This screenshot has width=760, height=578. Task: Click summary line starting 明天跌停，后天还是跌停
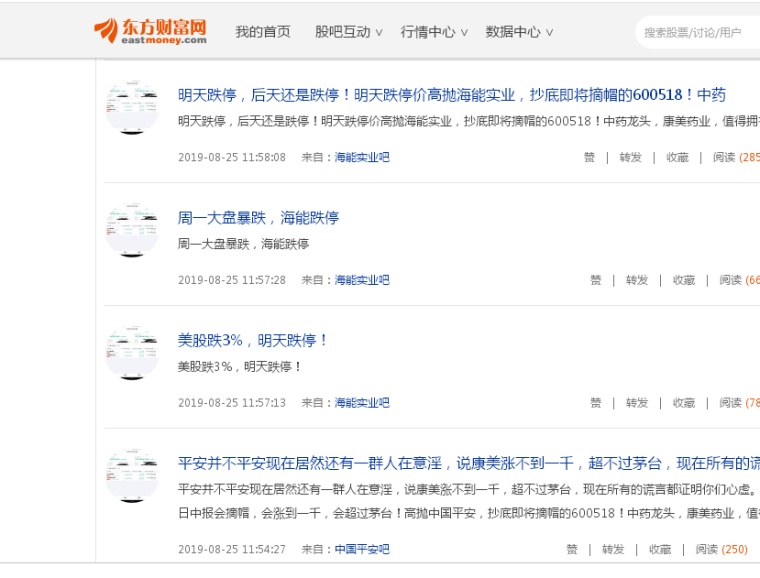469,121
